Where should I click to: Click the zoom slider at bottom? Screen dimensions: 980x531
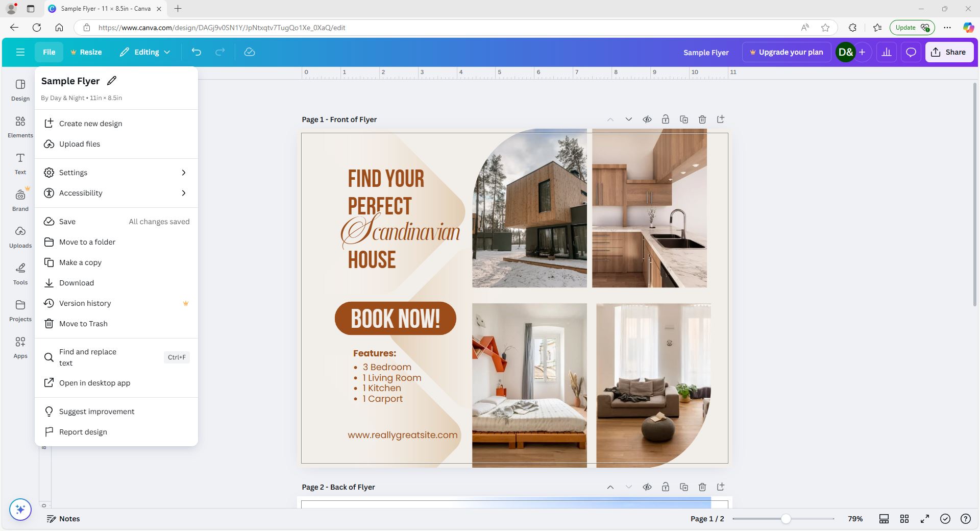[x=785, y=519]
